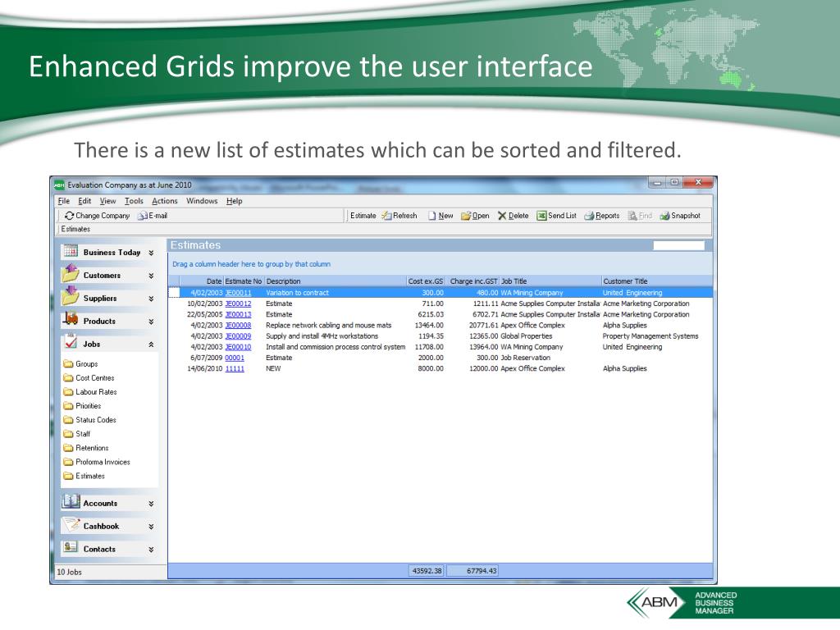The width and height of the screenshot is (840, 630).
Task: Click the ABM application title bar icon
Action: 59,185
